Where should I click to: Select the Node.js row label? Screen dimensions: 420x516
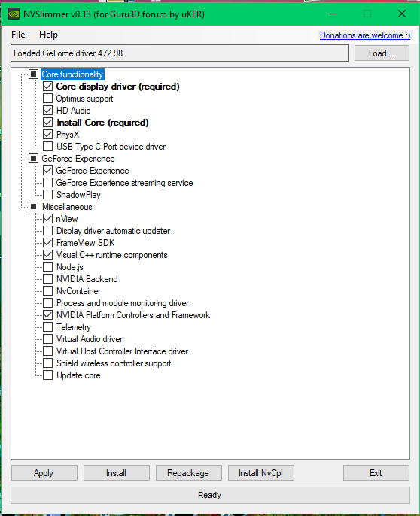pyautogui.click(x=70, y=267)
